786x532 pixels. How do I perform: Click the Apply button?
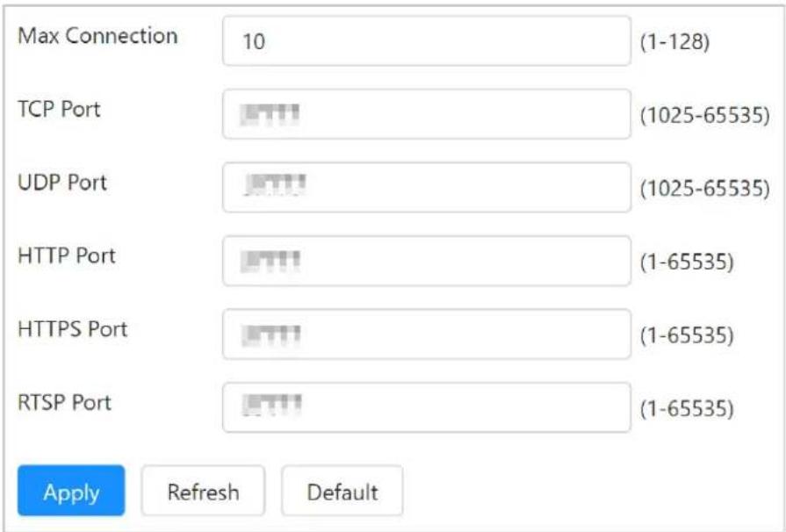(x=71, y=491)
